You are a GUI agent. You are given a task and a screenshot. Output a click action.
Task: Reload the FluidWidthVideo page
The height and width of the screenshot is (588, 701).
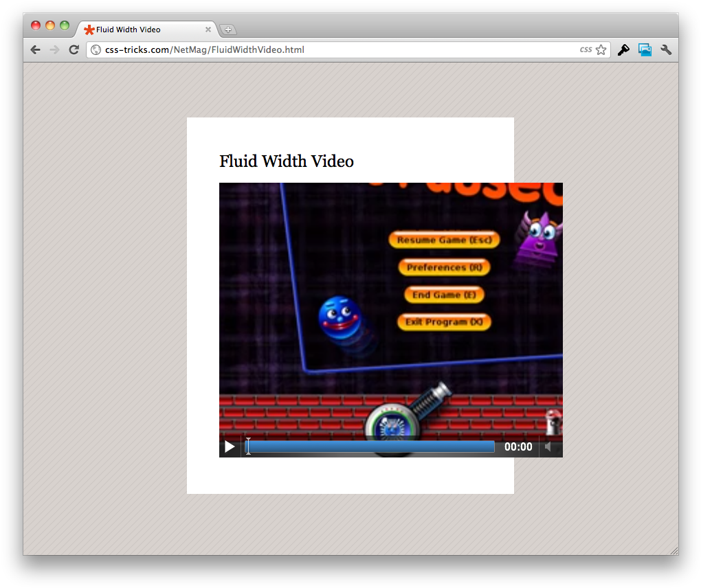(74, 49)
